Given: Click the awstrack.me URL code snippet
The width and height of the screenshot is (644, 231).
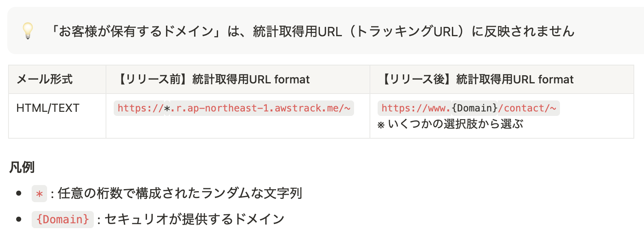Looking at the screenshot, I should 234,108.
